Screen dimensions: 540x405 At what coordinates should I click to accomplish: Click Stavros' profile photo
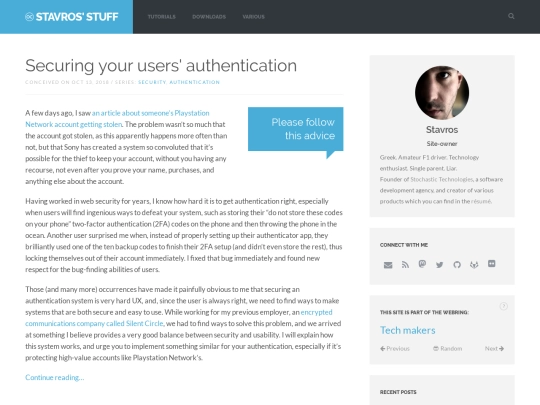point(442,93)
